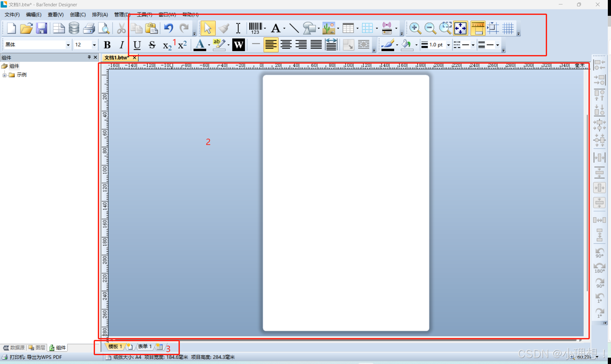Viewport: 611px width, 364px height.
Task: Toggle the grid display button
Action: pos(508,28)
